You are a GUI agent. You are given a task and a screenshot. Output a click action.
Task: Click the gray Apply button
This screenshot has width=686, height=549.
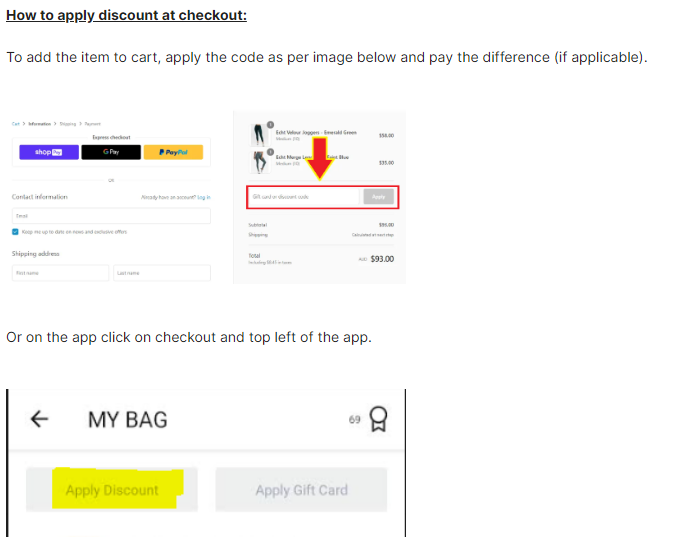[x=378, y=197]
